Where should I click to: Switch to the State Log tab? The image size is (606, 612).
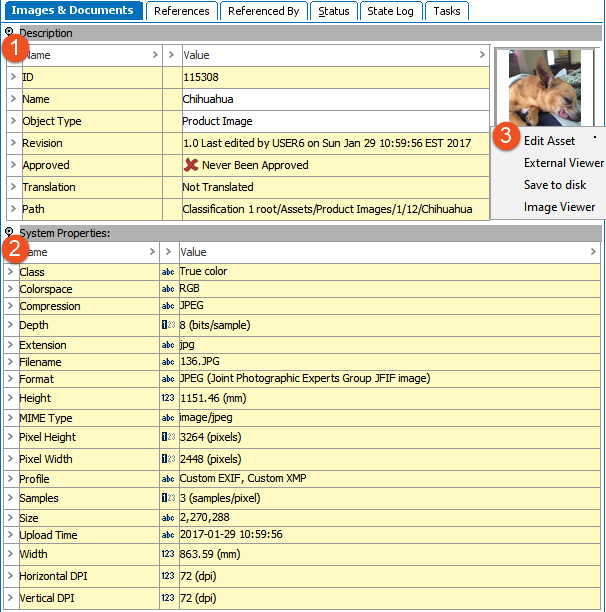tap(390, 11)
